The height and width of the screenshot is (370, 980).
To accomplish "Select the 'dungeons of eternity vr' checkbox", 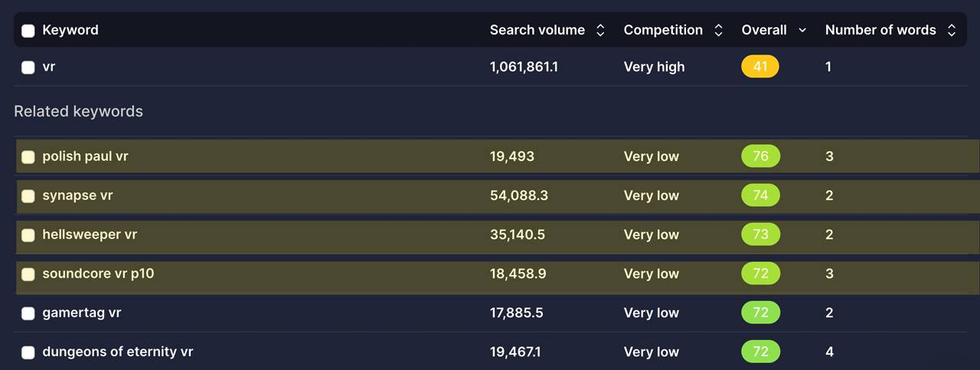I will click(x=28, y=352).
